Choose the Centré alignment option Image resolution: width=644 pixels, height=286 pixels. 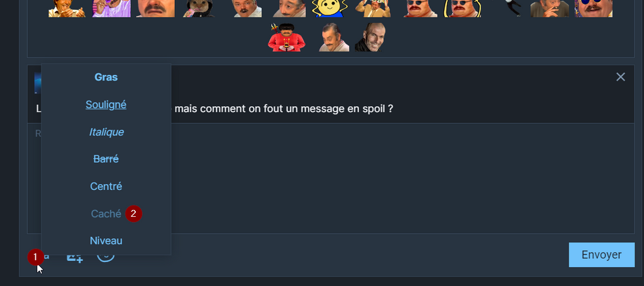tap(106, 186)
